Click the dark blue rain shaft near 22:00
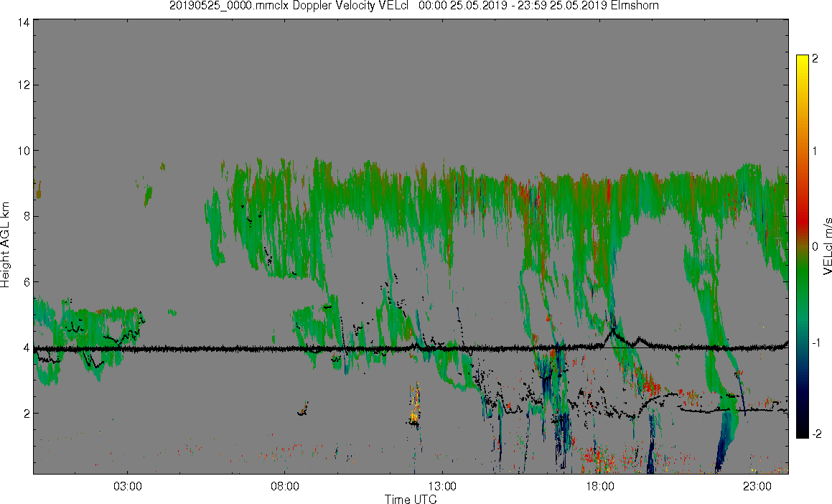This screenshot has height=504, width=832. [x=724, y=443]
